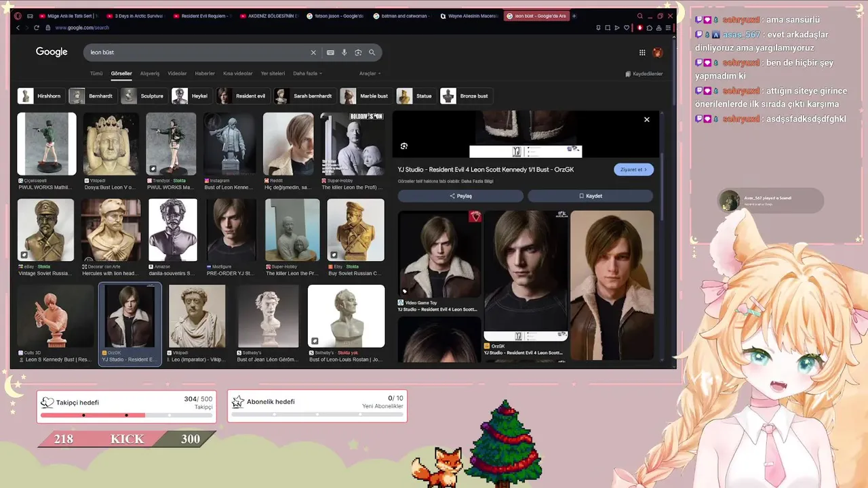Open the Amazon danila-souvenirs bust image
868x488 pixels.
(x=173, y=230)
